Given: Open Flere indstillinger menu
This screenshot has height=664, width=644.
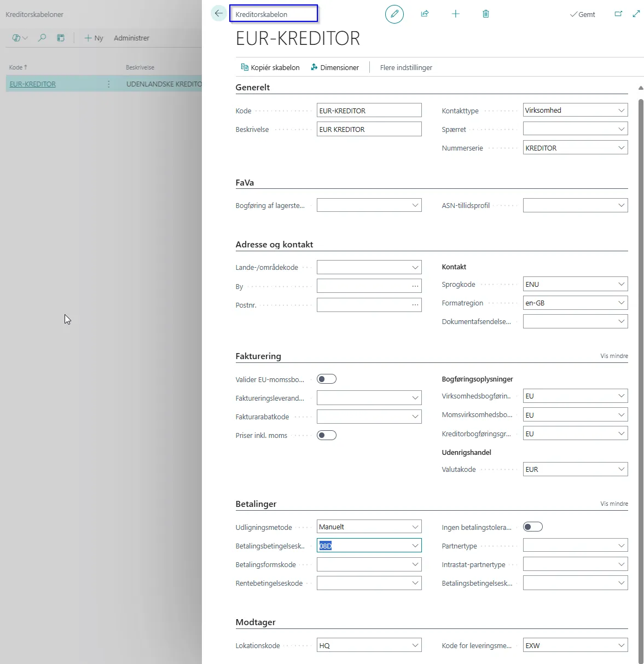Looking at the screenshot, I should (x=406, y=68).
